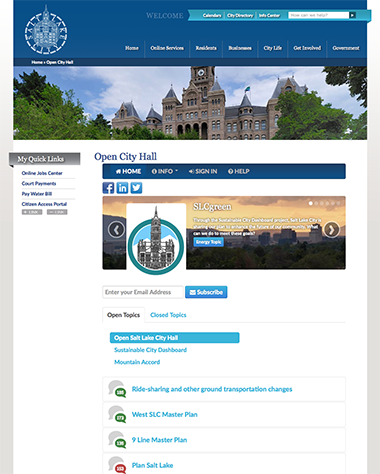Select the Open Topics tab
This screenshot has height=474, width=380.
pyautogui.click(x=124, y=315)
